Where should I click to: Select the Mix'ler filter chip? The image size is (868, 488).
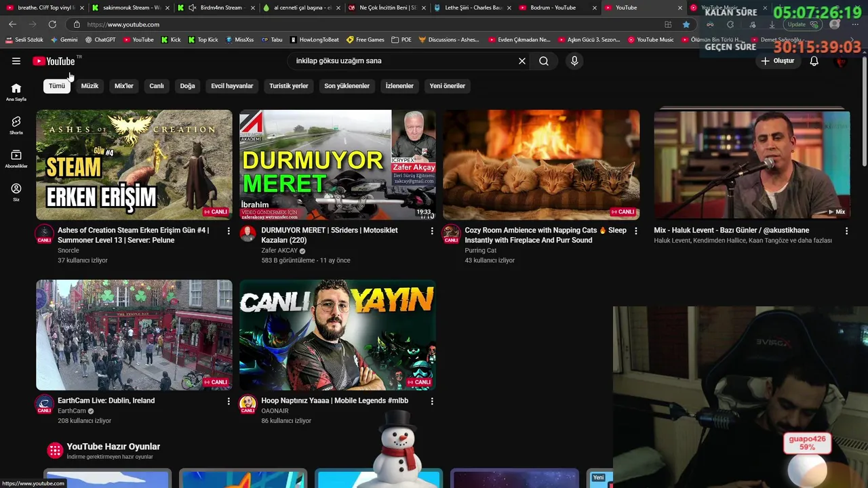tap(124, 86)
